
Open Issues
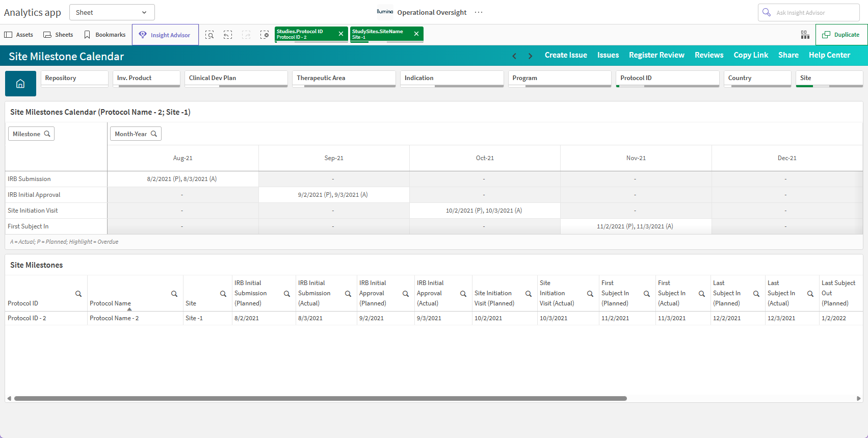pyautogui.click(x=608, y=55)
